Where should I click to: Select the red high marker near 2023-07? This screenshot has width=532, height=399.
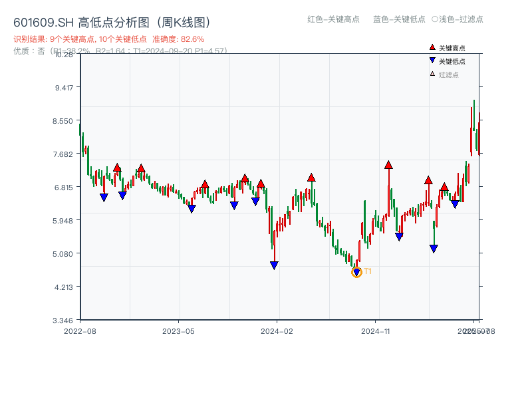pos(205,184)
